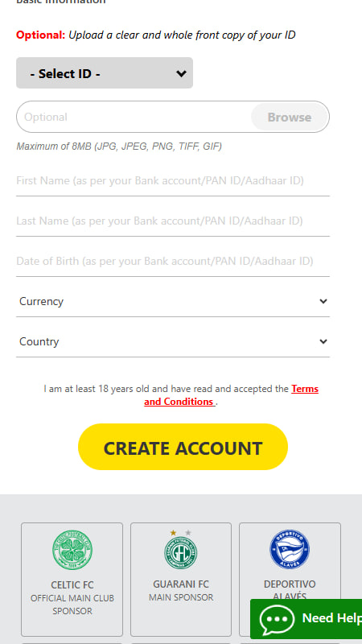Expand the Currency dropdown
The image size is (362, 644).
[x=173, y=301]
